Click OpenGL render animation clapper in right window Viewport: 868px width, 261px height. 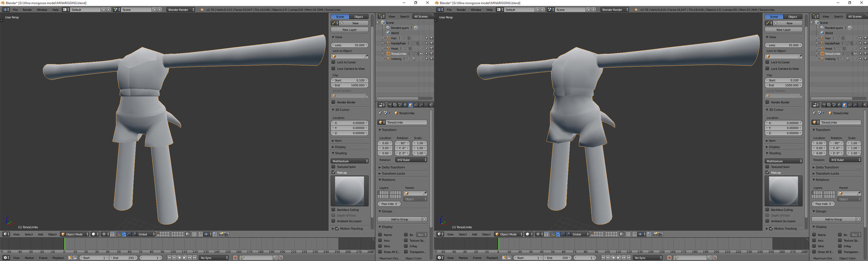(660, 234)
